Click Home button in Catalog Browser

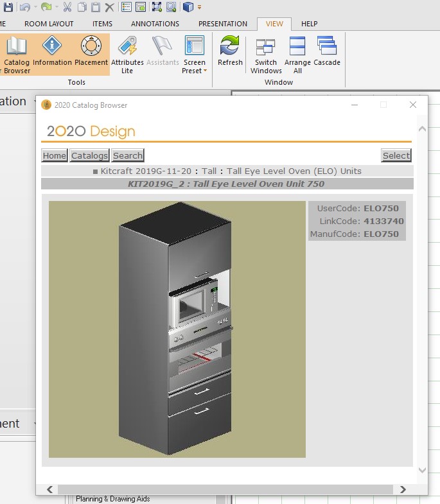(55, 155)
